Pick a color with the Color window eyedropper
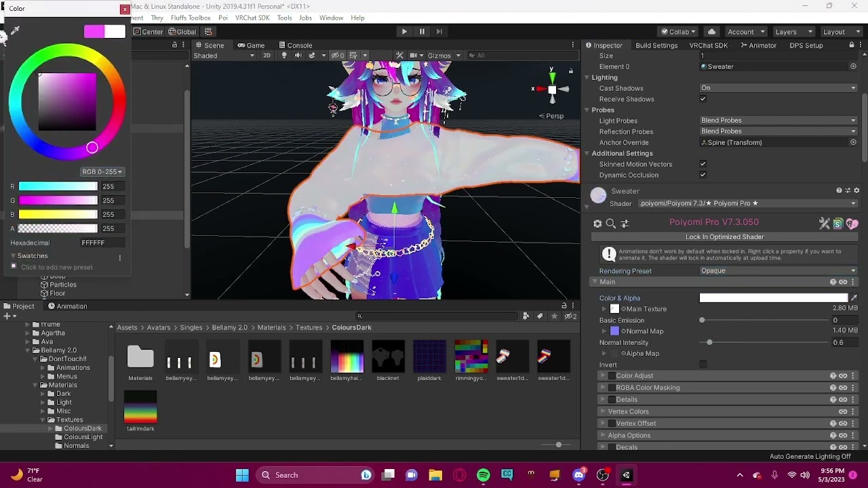The image size is (868, 488). pyautogui.click(x=15, y=30)
